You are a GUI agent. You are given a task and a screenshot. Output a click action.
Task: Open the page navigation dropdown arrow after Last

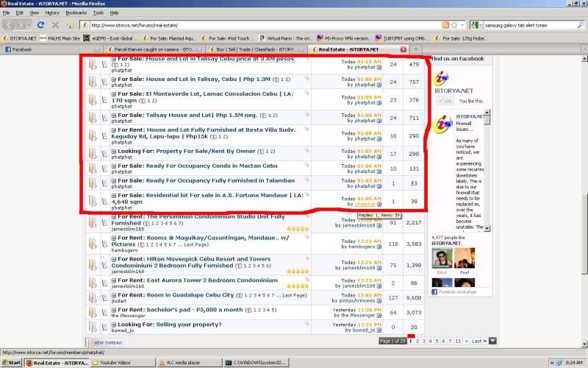(x=493, y=341)
